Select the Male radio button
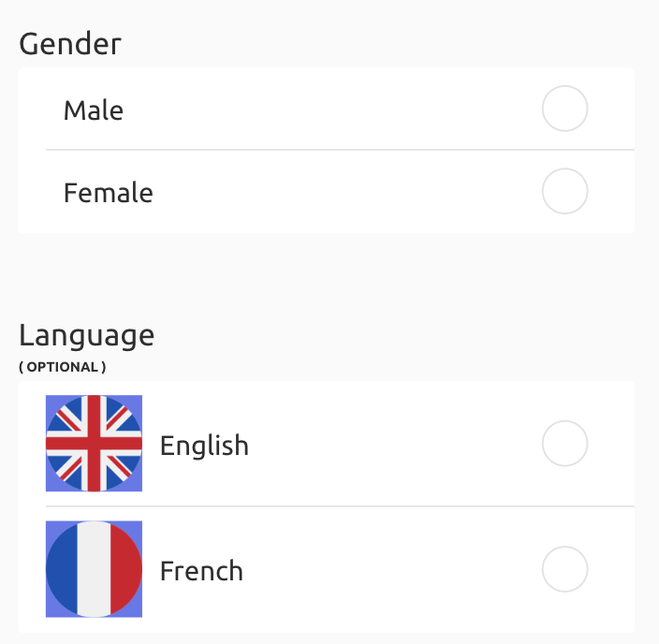This screenshot has height=644, width=659. (564, 110)
